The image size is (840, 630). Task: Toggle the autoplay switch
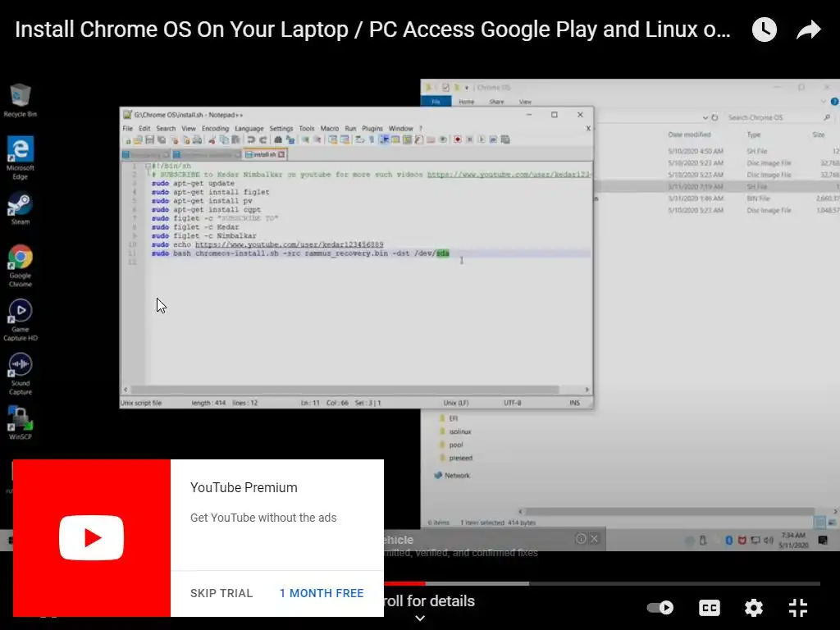pyautogui.click(x=660, y=608)
